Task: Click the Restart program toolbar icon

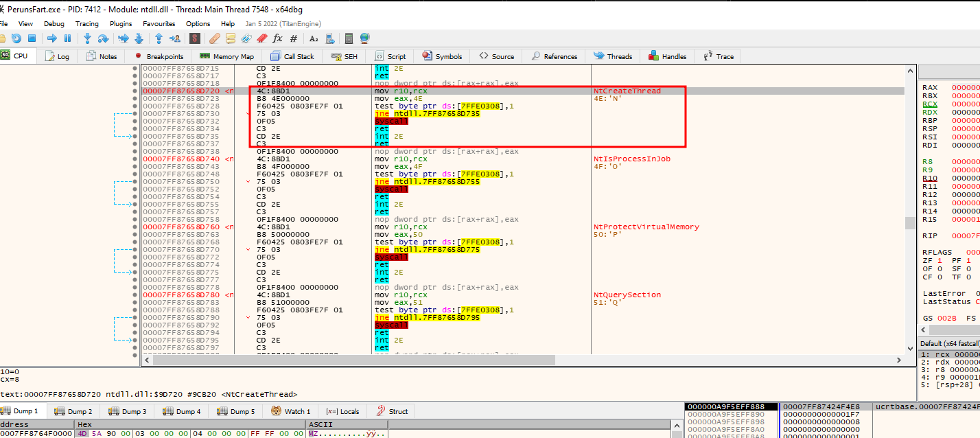Action: (x=16, y=38)
